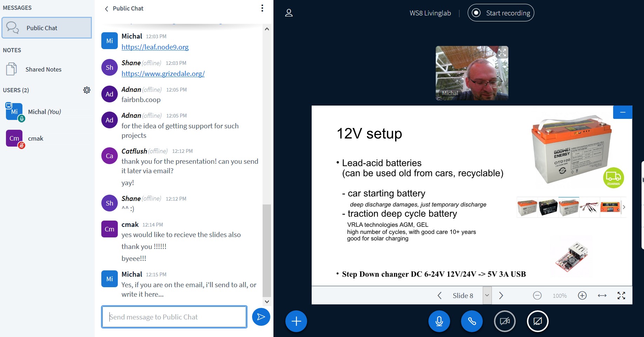
Task: Open the chat options three-dot menu
Action: point(262,8)
